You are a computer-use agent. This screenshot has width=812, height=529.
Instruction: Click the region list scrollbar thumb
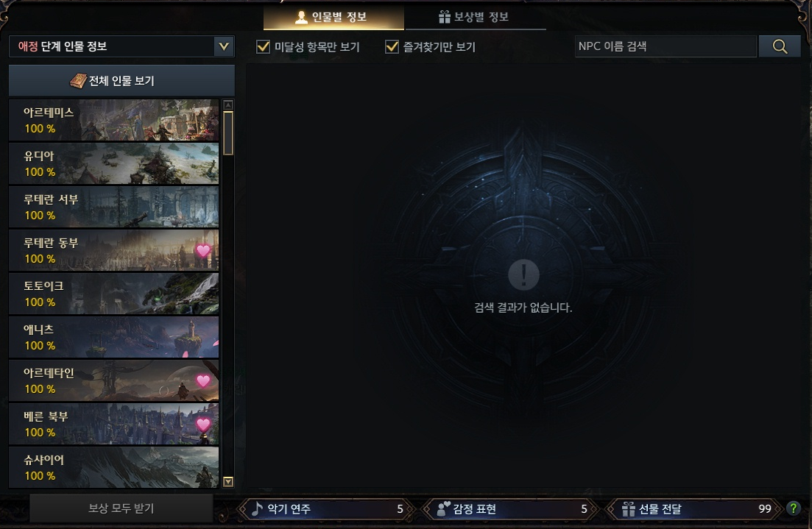[228, 133]
